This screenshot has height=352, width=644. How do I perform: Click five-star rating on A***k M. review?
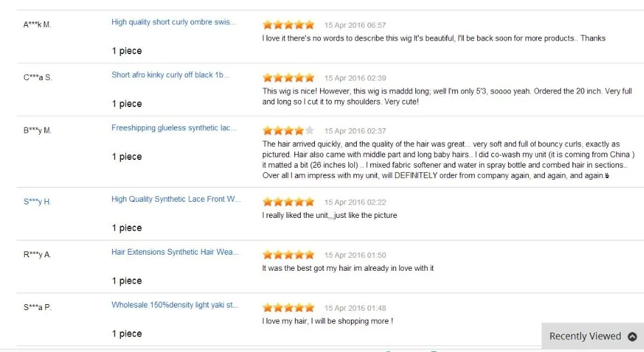tap(289, 25)
